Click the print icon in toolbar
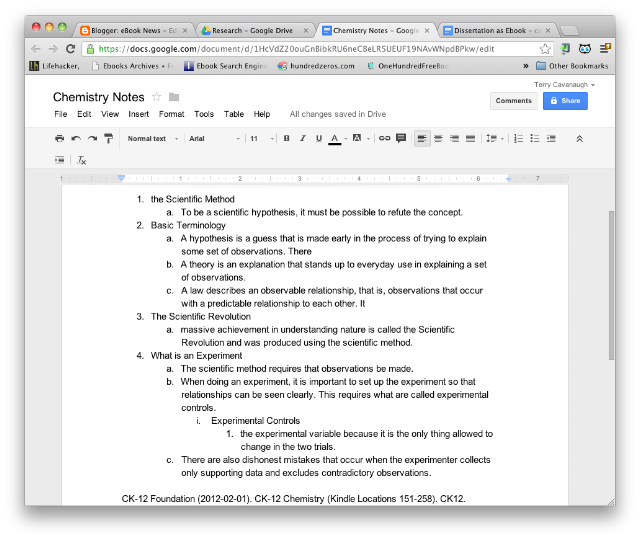This screenshot has width=640, height=540. pyautogui.click(x=60, y=138)
